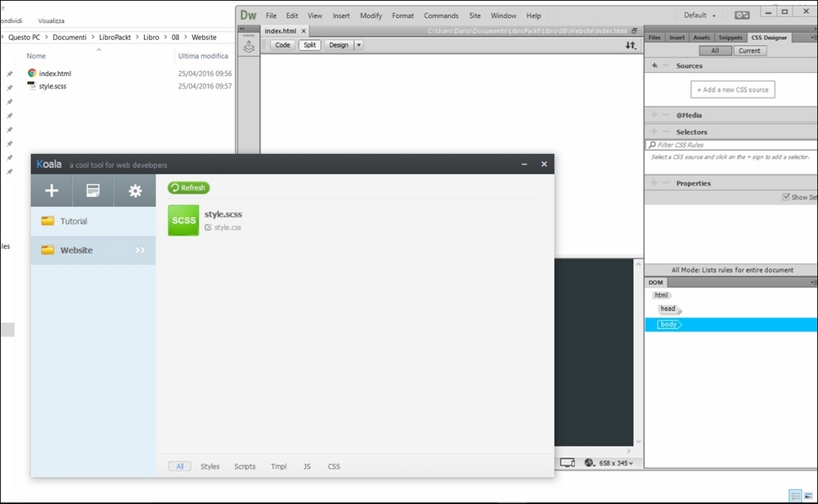Open the Modify menu

(x=371, y=16)
